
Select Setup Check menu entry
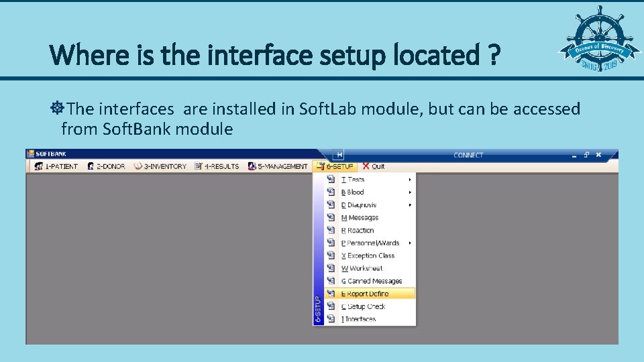(x=370, y=306)
